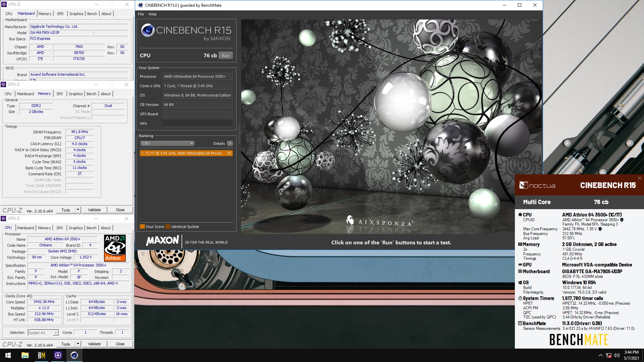Switch to Memory tab in top CPU-Z window
The width and height of the screenshot is (644, 362).
pos(45,14)
